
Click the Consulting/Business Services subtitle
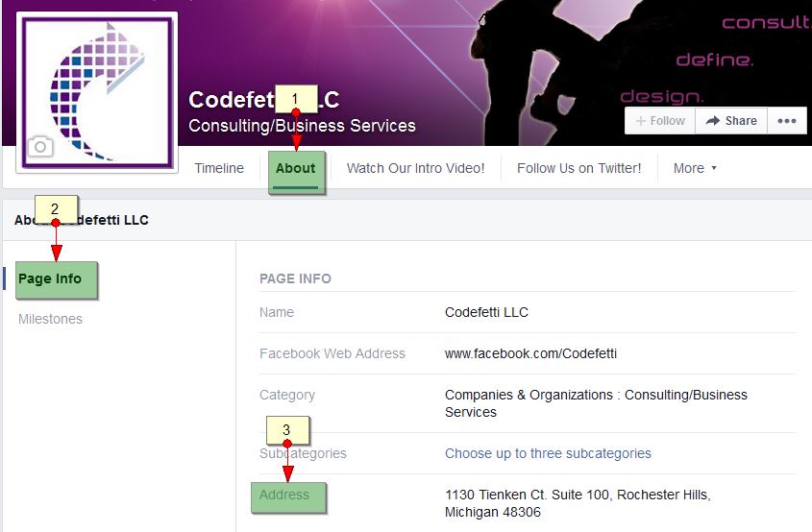[x=302, y=126]
